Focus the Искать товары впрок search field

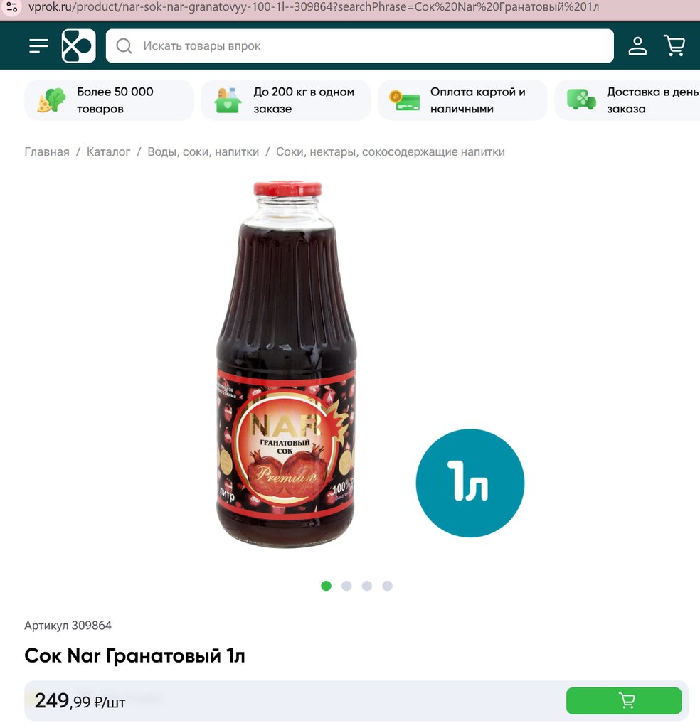click(x=359, y=46)
